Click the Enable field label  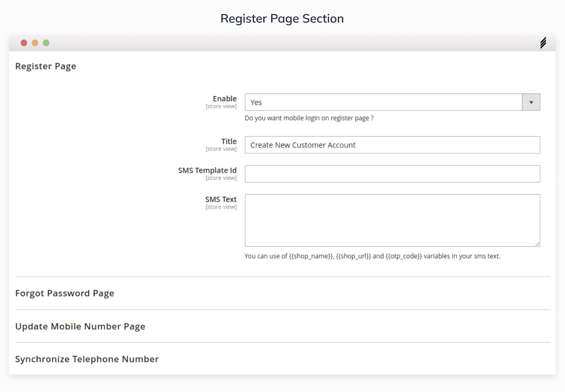tap(225, 99)
